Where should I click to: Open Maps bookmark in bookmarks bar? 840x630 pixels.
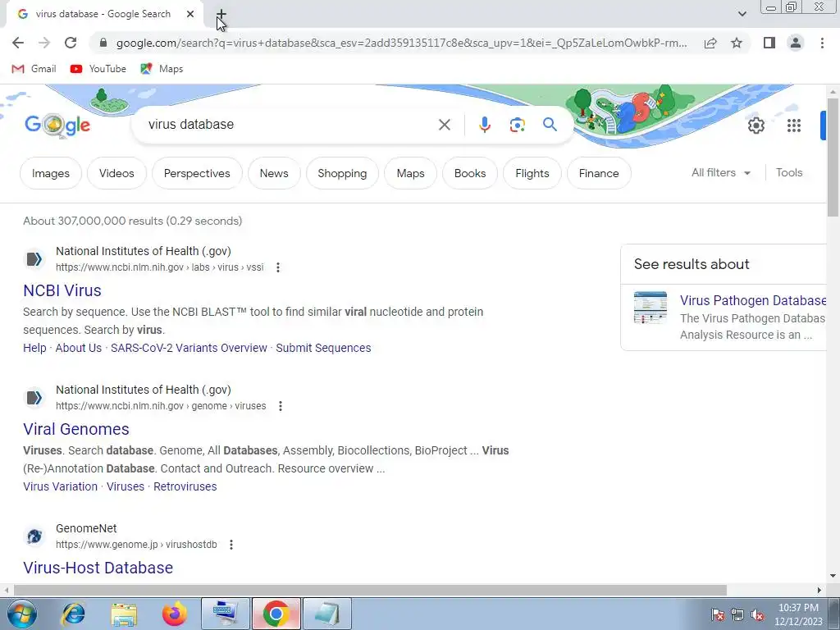coord(162,69)
